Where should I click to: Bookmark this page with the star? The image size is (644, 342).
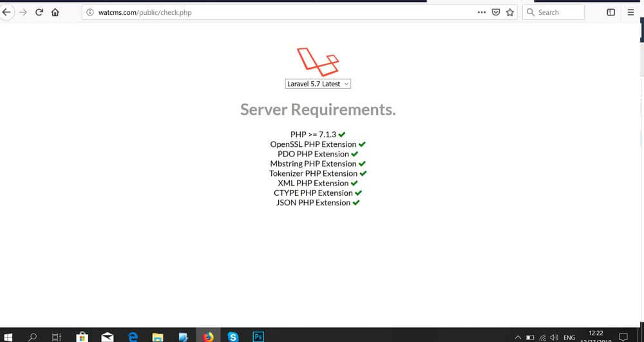[509, 12]
